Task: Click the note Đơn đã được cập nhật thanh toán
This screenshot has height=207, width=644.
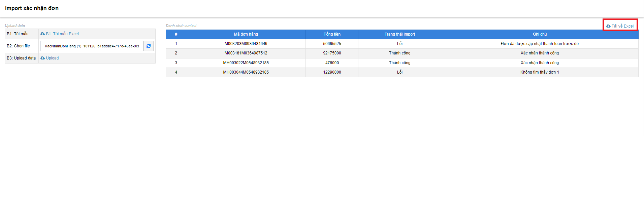Action: pos(539,44)
